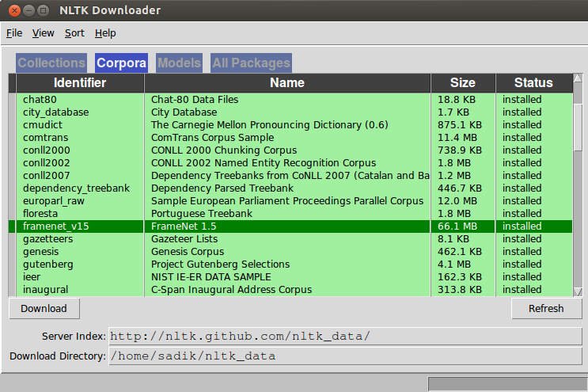Image resolution: width=588 pixels, height=392 pixels.
Task: Minimize the NLTK Downloader window
Action: (x=28, y=10)
